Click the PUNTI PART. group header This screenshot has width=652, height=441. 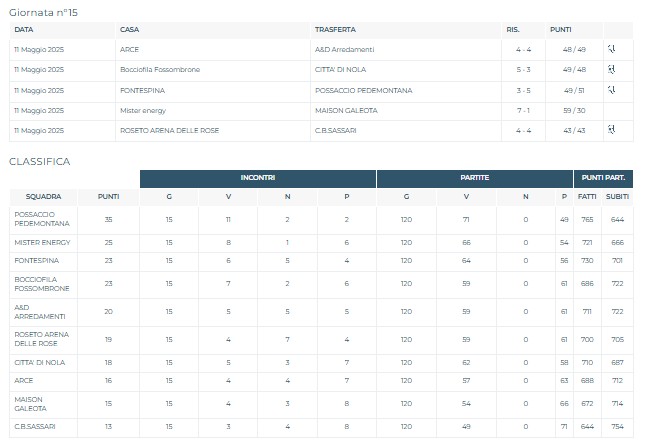603,177
